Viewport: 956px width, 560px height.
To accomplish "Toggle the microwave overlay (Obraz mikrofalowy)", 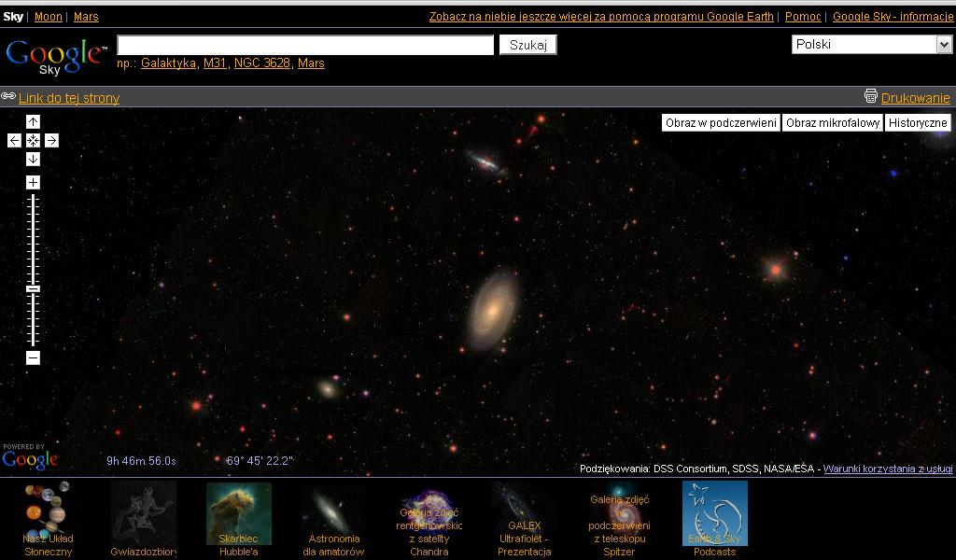I will pos(832,123).
